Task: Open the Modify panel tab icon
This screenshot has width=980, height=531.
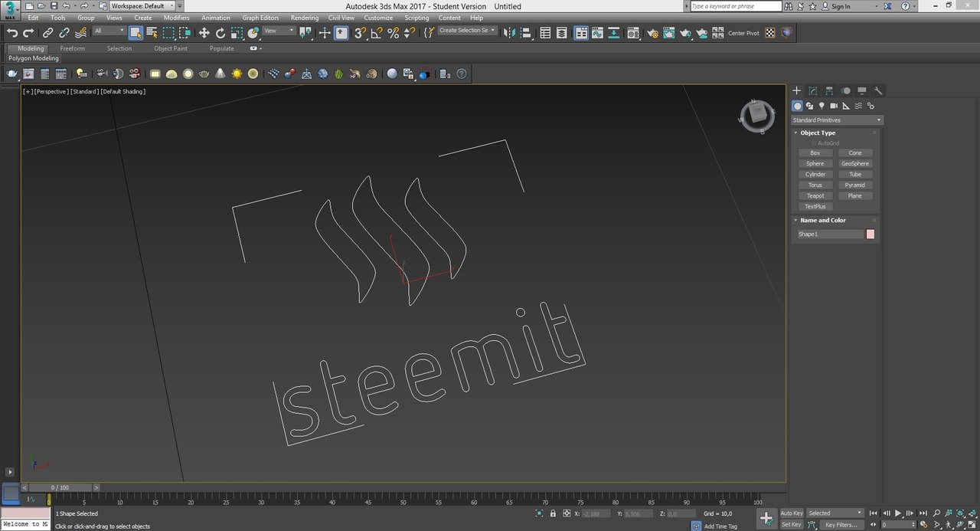Action: click(x=813, y=90)
